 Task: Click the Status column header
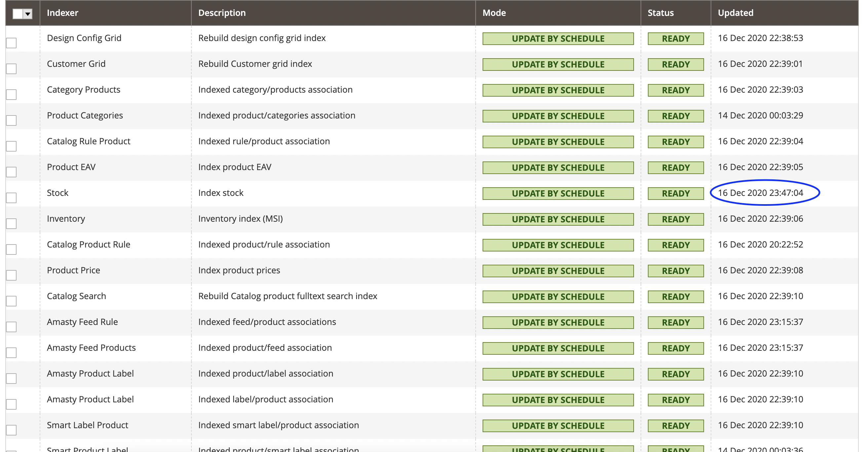(660, 13)
